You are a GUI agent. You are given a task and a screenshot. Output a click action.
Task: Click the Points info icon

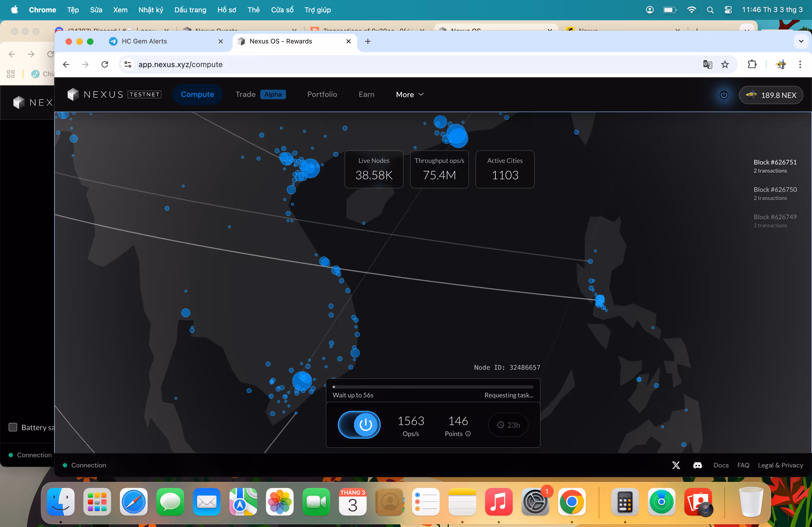[x=468, y=434]
